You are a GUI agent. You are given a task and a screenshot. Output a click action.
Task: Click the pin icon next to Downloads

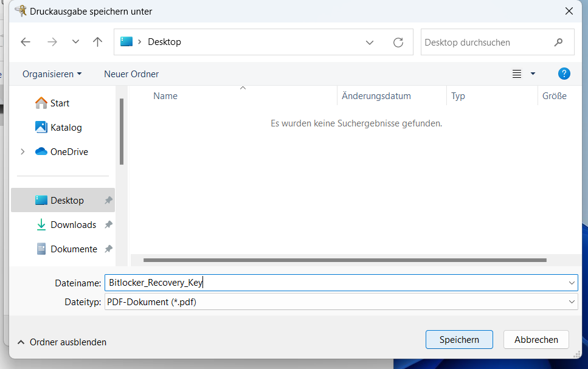tap(108, 225)
